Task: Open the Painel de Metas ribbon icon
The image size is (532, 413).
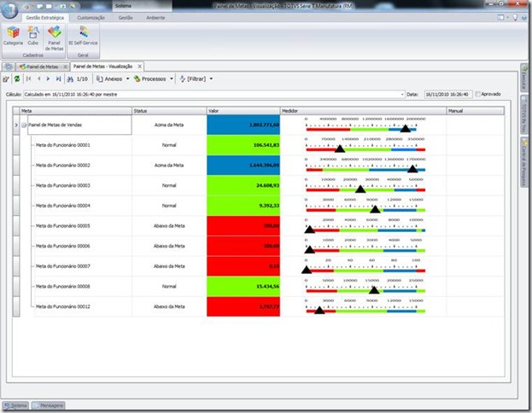Action: click(55, 38)
